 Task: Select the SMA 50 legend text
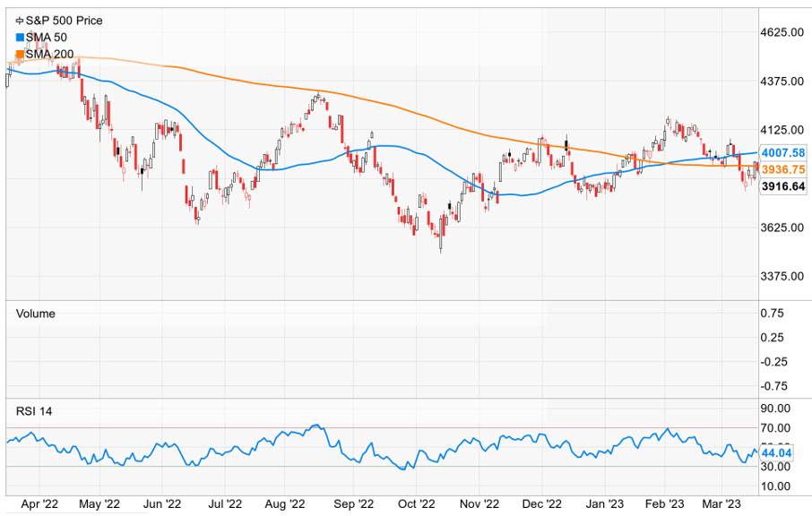pos(48,37)
